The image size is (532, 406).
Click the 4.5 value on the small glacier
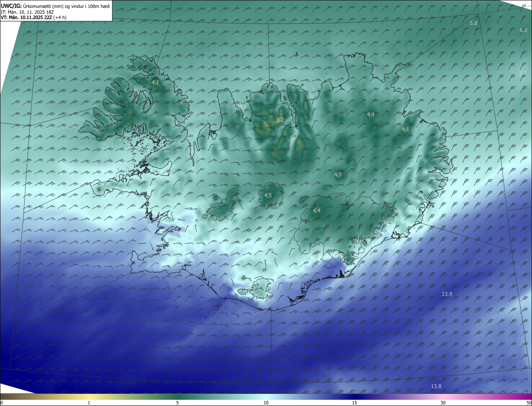[268, 196]
